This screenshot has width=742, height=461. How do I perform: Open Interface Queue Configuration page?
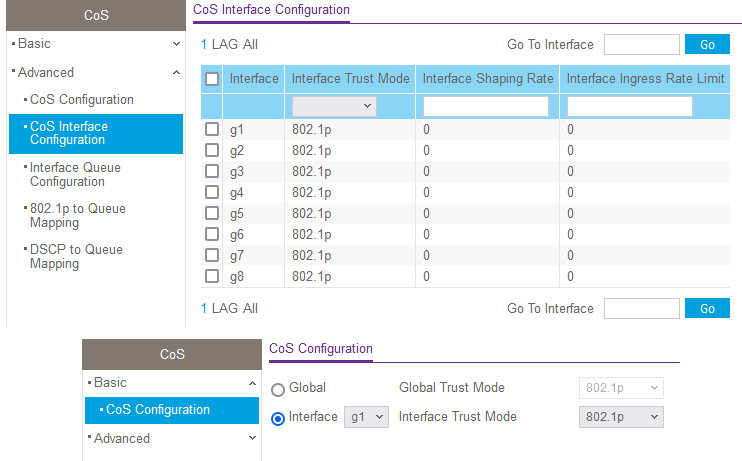point(75,174)
